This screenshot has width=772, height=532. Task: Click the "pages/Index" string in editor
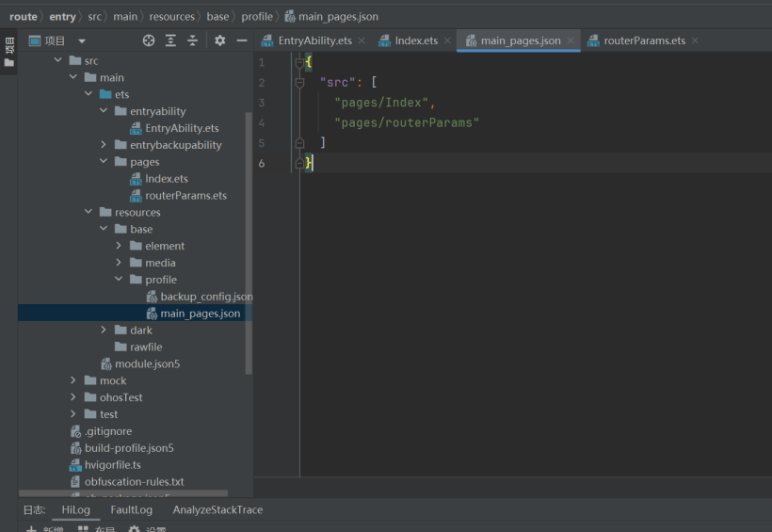click(x=381, y=103)
